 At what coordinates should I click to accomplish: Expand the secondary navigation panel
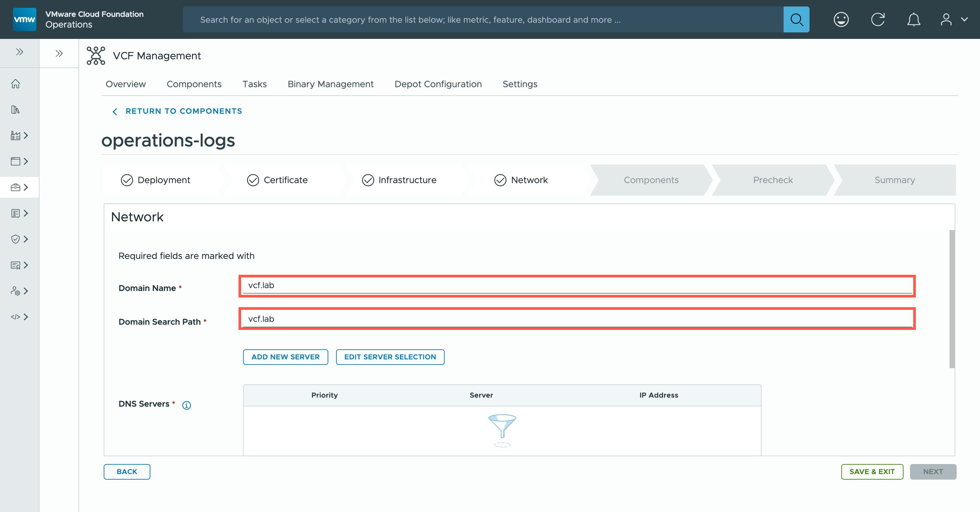59,53
